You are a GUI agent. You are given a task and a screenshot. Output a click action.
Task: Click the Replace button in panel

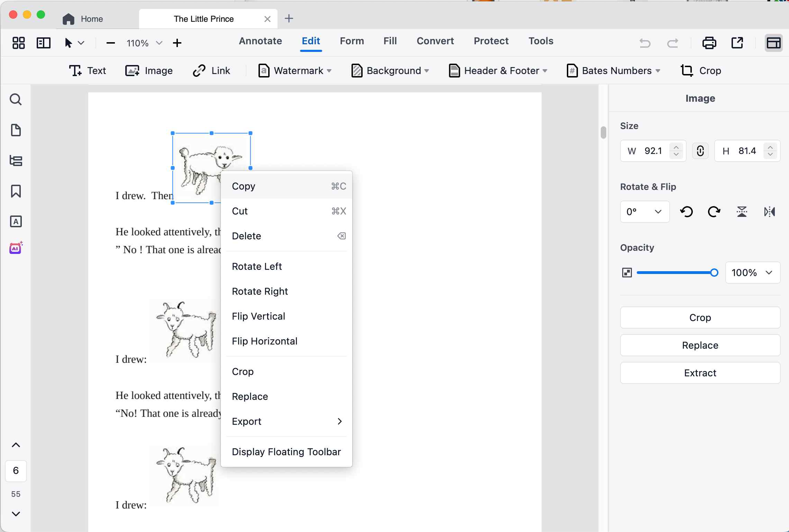pos(700,345)
